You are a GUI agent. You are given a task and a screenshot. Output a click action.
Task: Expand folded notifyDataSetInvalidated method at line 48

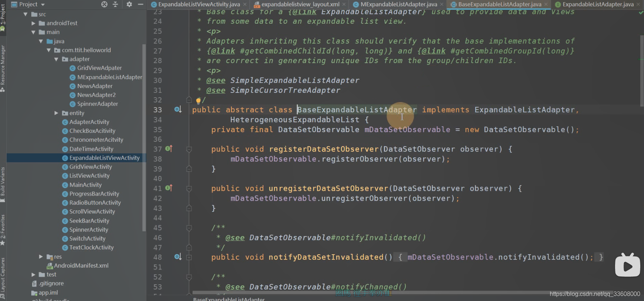(189, 257)
